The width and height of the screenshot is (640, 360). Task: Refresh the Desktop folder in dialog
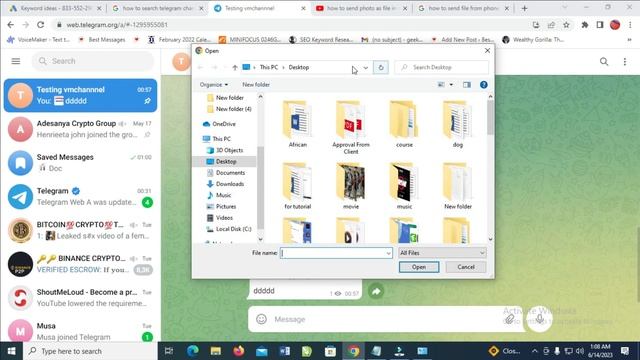pos(381,67)
